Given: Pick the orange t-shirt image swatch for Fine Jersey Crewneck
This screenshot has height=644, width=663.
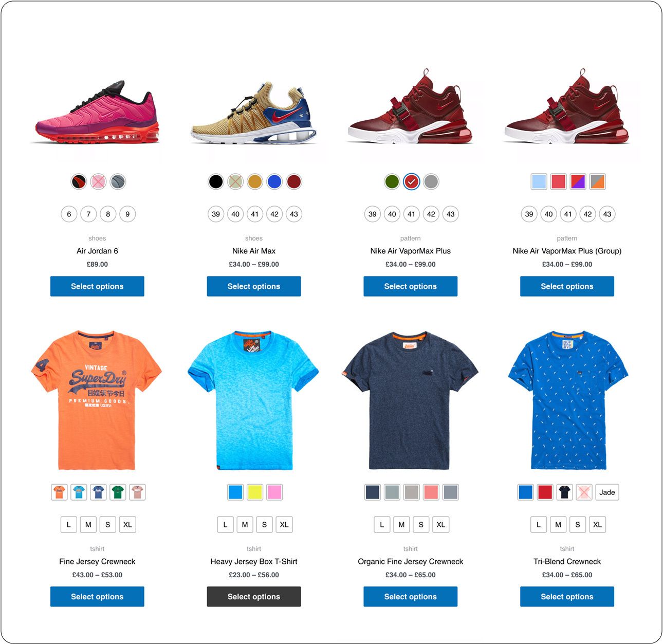Looking at the screenshot, I should click(x=59, y=492).
